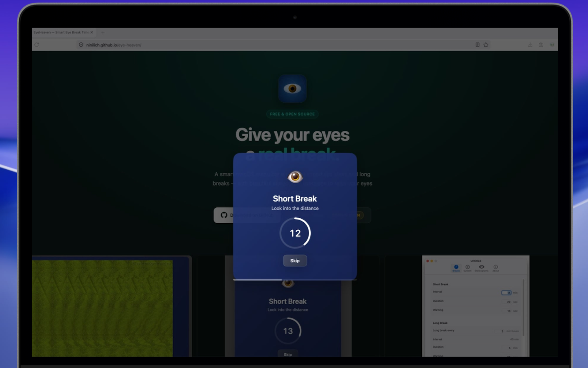The width and height of the screenshot is (588, 368).
Task: Skip the short break in the countdown overlay
Action: tap(295, 260)
